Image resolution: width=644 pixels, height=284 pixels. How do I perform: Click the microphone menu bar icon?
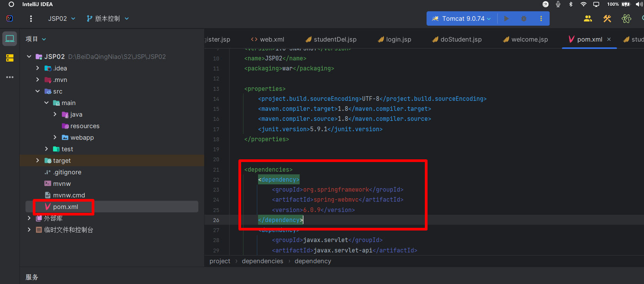558,4
